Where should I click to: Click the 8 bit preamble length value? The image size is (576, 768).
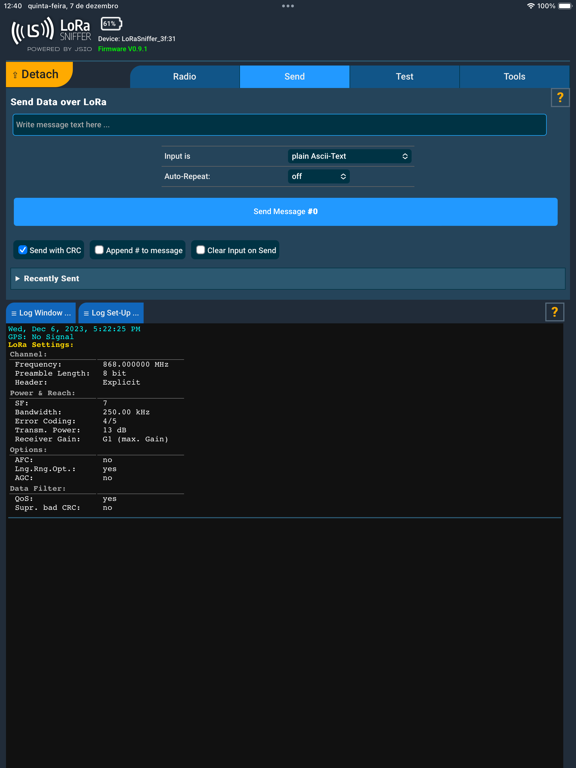[x=115, y=373]
